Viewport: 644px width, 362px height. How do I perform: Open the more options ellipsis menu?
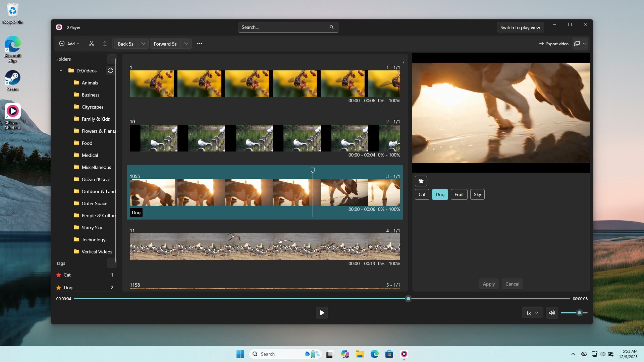click(x=200, y=44)
